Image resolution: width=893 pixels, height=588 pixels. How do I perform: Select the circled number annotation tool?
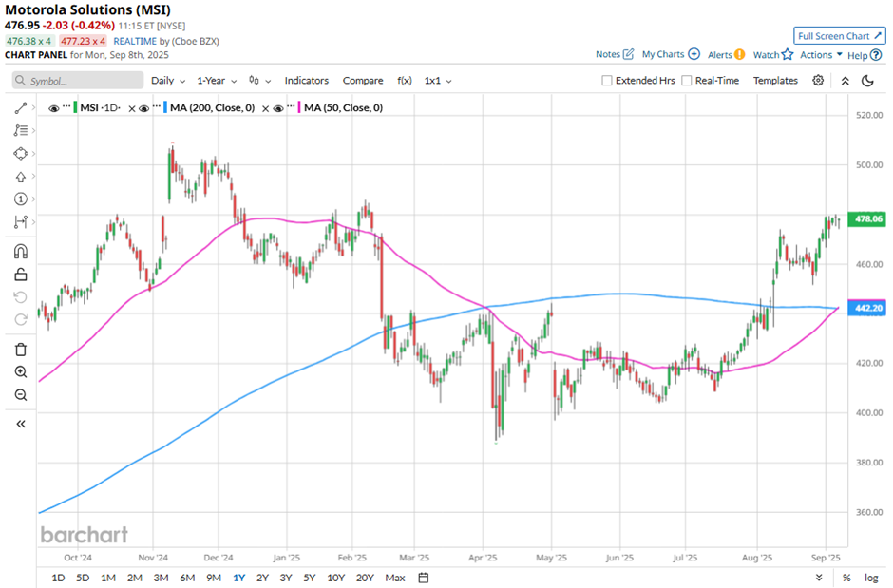[21, 199]
